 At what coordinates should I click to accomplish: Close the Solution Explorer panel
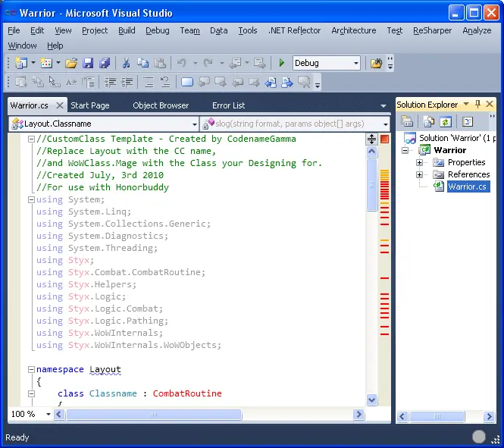pyautogui.click(x=490, y=104)
